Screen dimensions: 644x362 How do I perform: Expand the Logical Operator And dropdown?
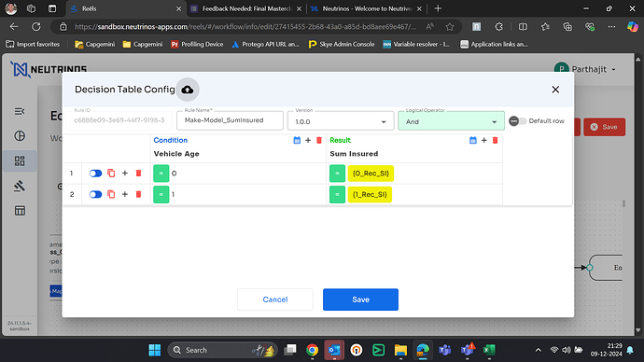point(451,121)
